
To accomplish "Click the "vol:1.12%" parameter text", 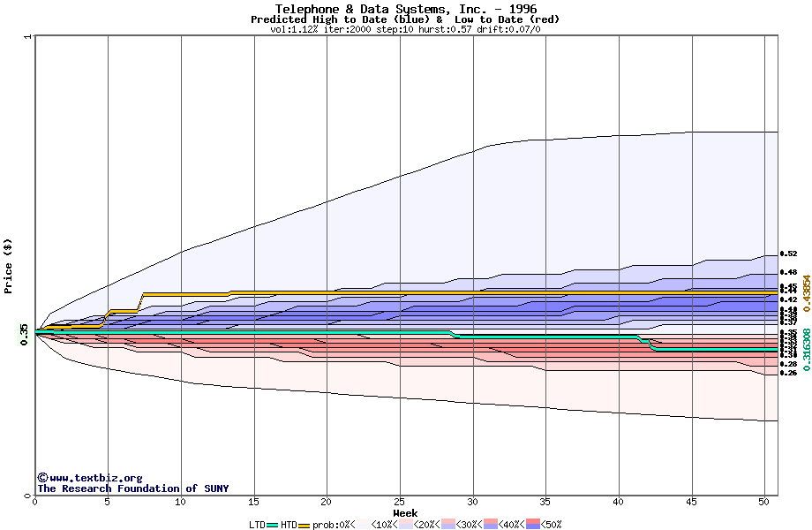I will [x=294, y=29].
